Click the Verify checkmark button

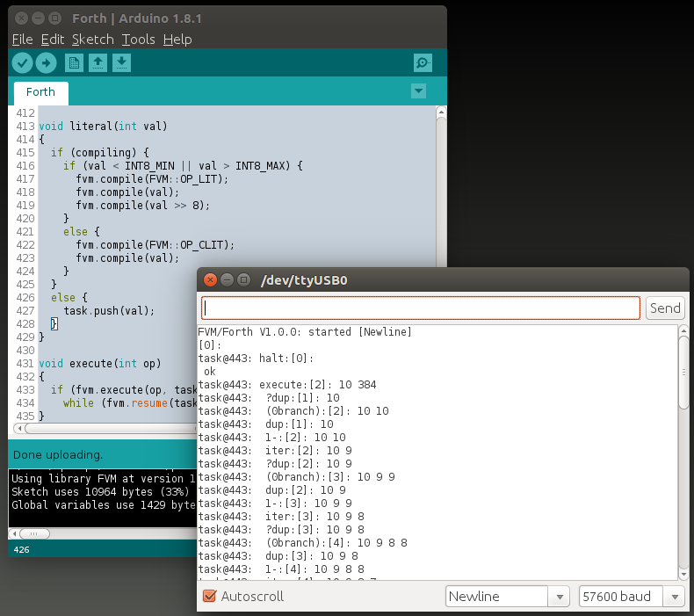[x=22, y=63]
